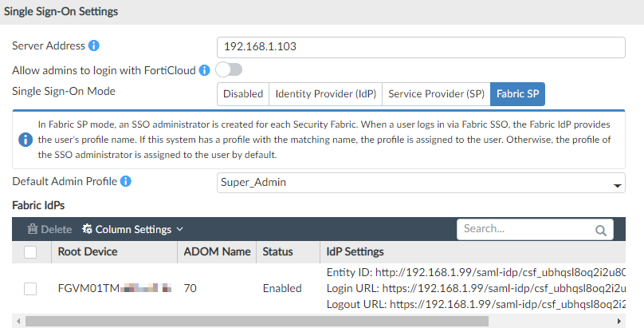
Task: Click the Root Device column header
Action: click(x=88, y=252)
